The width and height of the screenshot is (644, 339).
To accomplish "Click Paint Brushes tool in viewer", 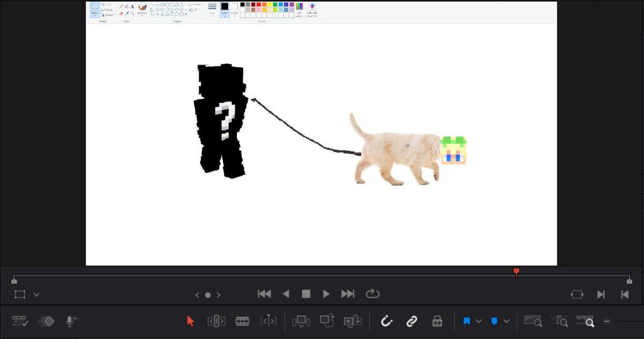I will (142, 9).
